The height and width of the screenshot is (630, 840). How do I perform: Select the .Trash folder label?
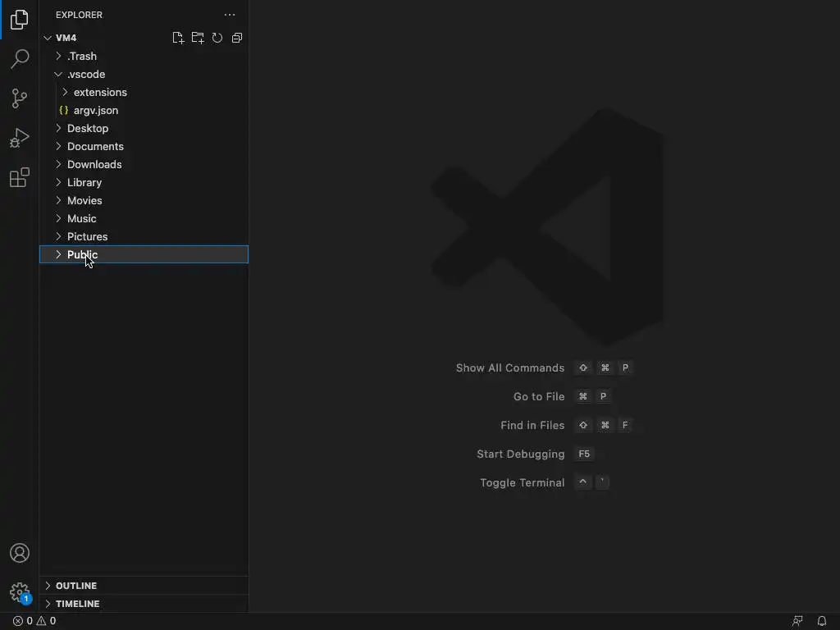pos(82,57)
